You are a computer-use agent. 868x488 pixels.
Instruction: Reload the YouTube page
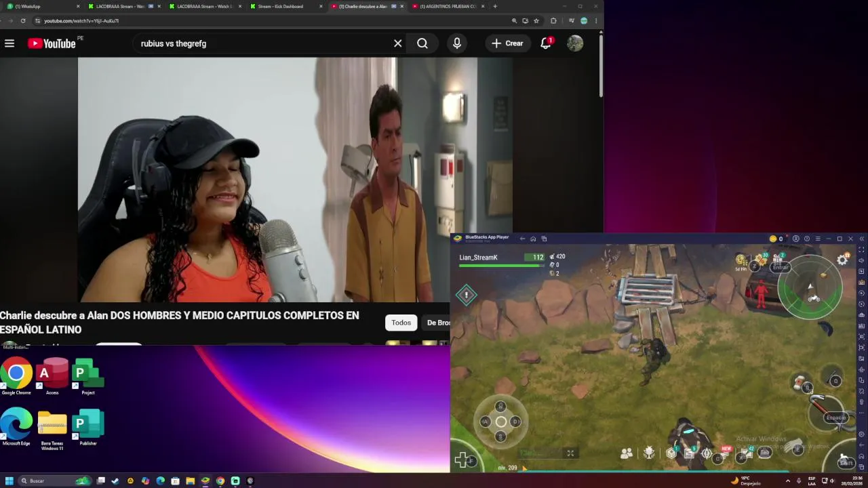coord(23,21)
